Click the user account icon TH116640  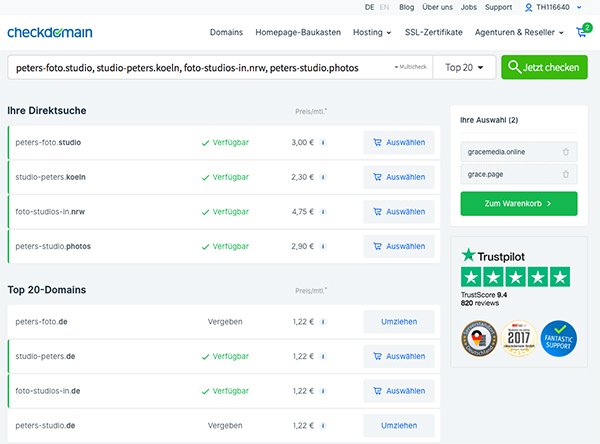528,7
